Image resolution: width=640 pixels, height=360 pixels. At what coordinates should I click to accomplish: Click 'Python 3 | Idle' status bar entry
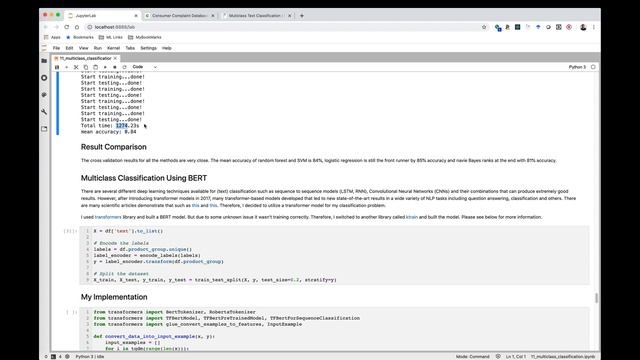click(x=90, y=357)
